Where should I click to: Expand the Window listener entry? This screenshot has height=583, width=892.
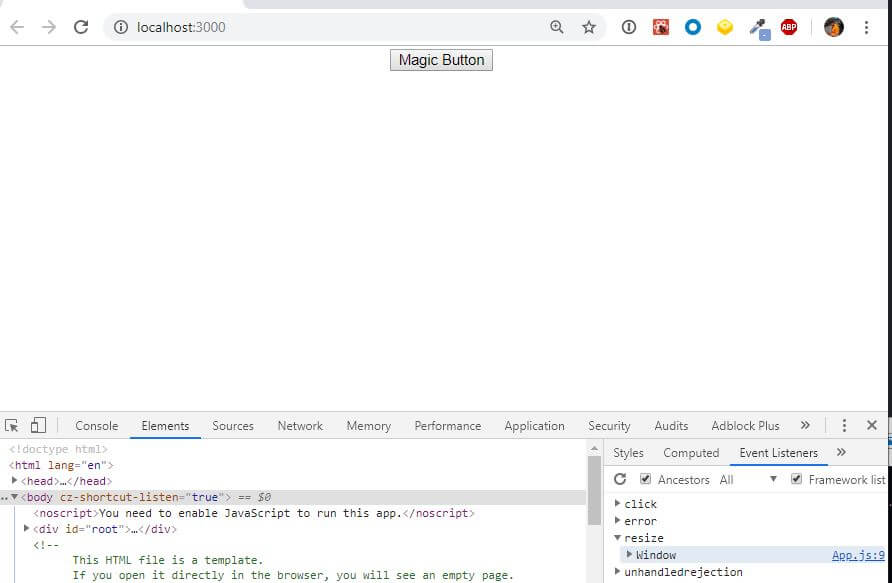(x=629, y=555)
